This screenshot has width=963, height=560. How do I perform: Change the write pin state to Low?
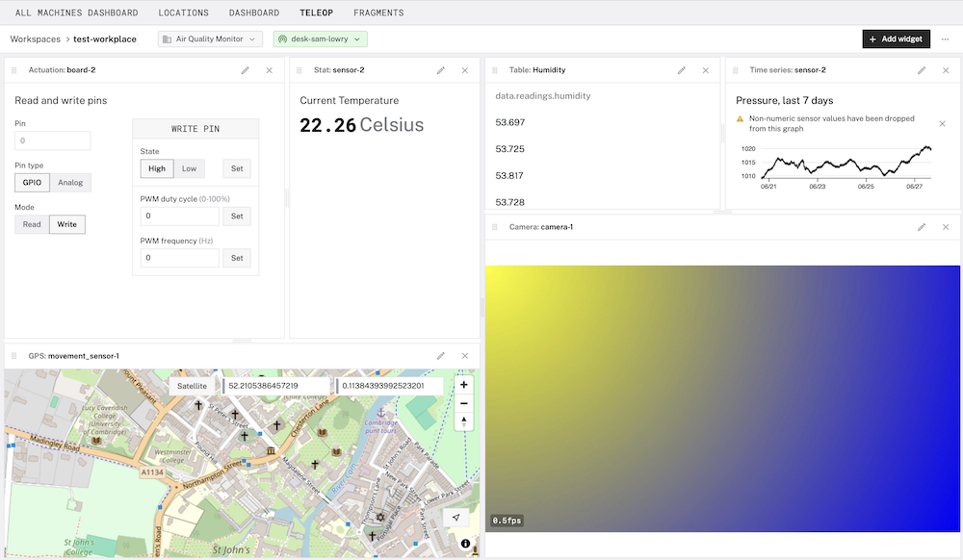[x=189, y=167]
